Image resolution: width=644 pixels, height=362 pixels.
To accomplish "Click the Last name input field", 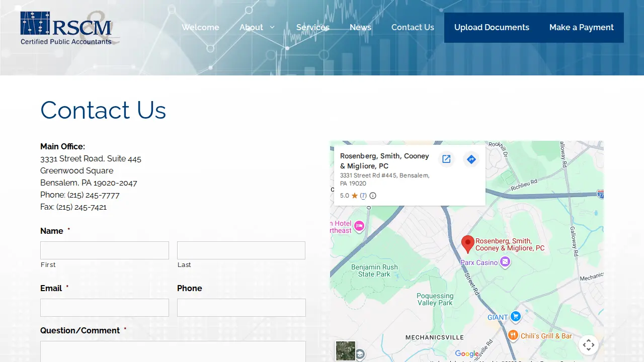I will pyautogui.click(x=242, y=250).
